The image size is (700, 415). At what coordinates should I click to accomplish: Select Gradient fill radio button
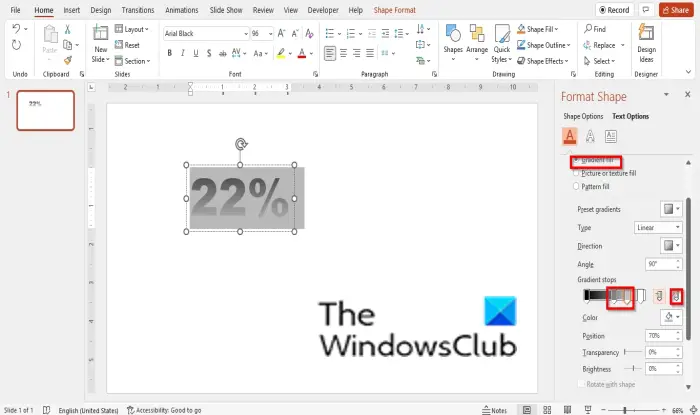pyautogui.click(x=576, y=160)
